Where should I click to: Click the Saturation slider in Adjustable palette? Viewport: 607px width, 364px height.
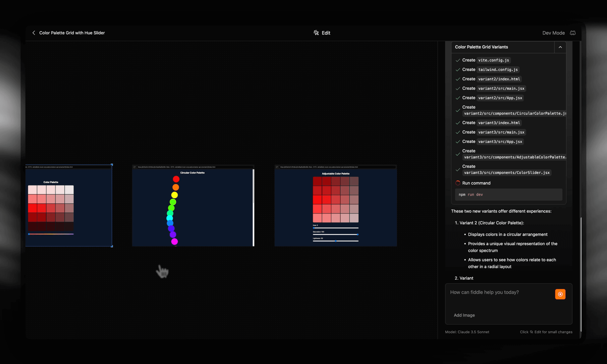click(x=336, y=234)
